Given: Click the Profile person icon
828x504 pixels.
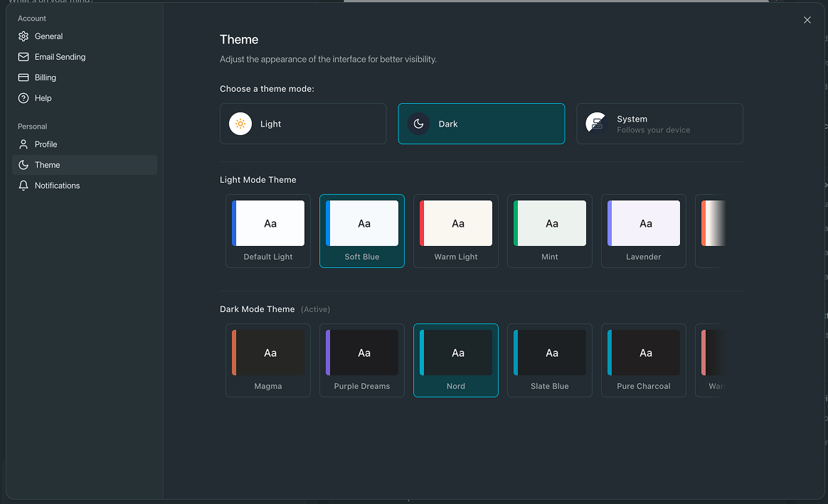Looking at the screenshot, I should (x=23, y=144).
